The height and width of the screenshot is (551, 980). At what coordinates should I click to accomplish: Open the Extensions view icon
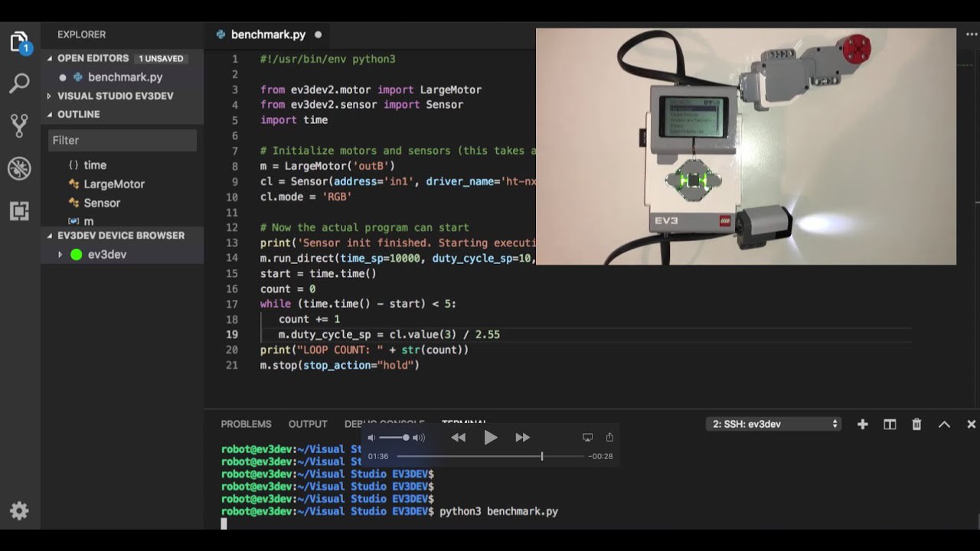(x=19, y=210)
